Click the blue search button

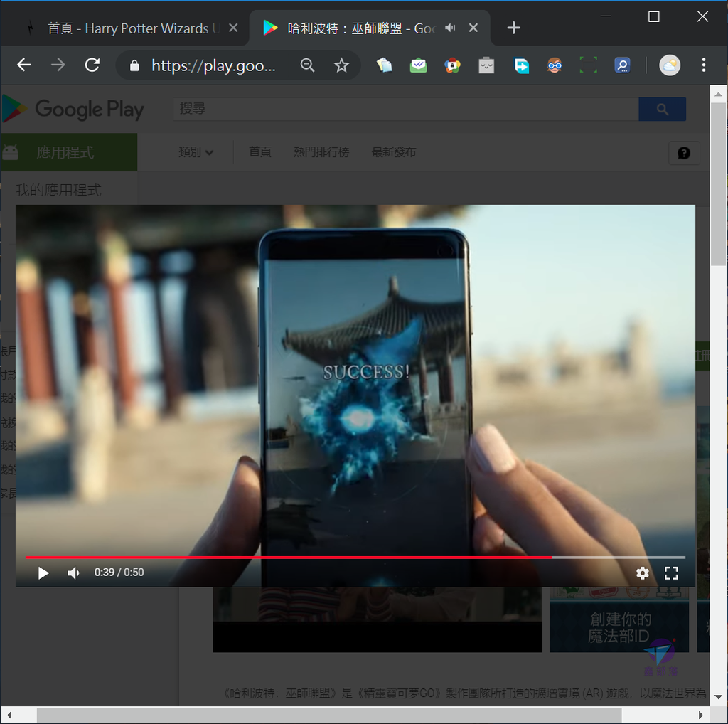(662, 109)
